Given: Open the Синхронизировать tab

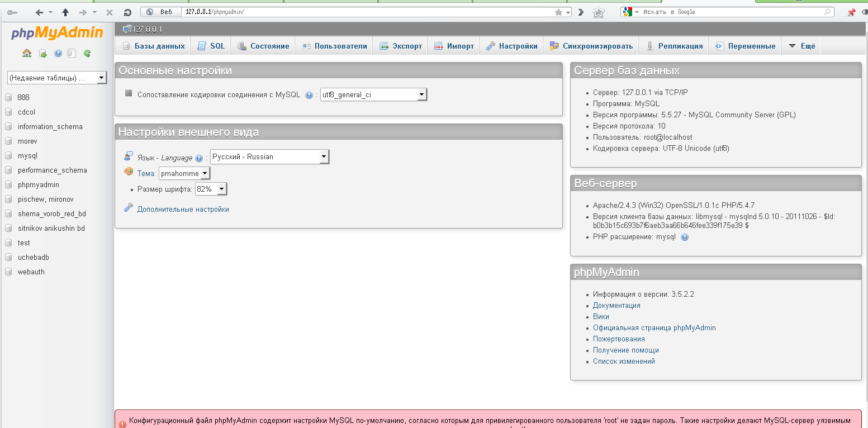Looking at the screenshot, I should (591, 46).
